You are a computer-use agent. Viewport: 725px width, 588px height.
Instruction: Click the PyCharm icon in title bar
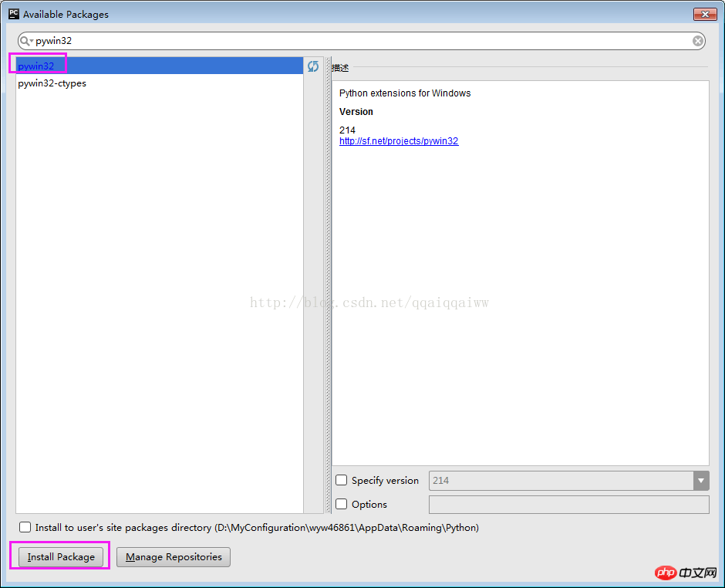pyautogui.click(x=14, y=14)
